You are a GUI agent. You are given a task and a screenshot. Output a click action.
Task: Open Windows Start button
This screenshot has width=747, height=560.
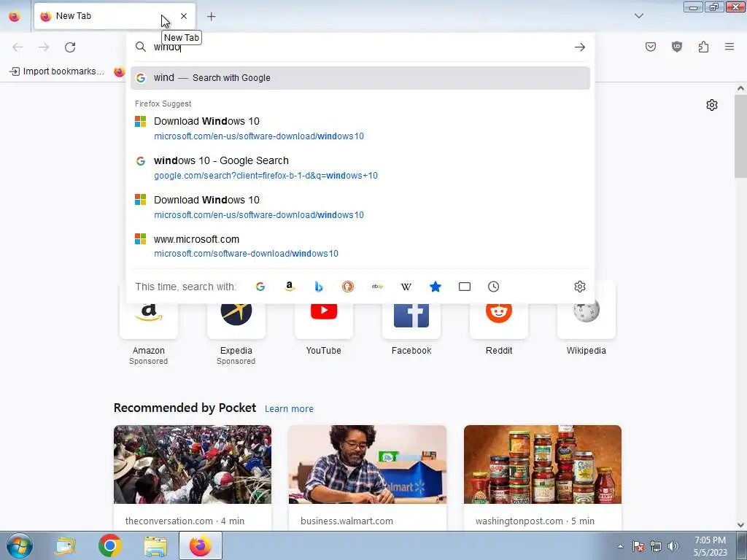click(x=20, y=545)
